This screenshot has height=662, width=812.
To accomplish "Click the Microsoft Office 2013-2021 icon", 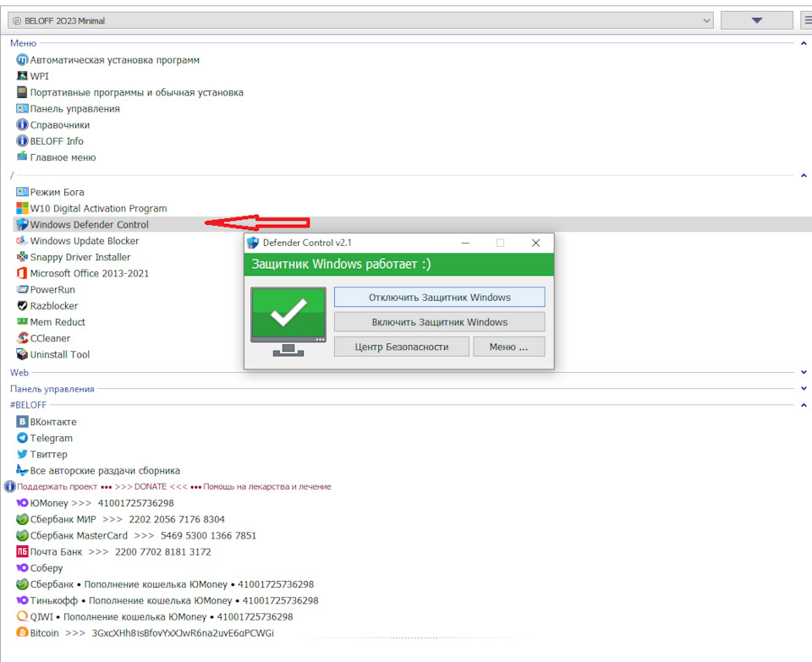I will 22,273.
